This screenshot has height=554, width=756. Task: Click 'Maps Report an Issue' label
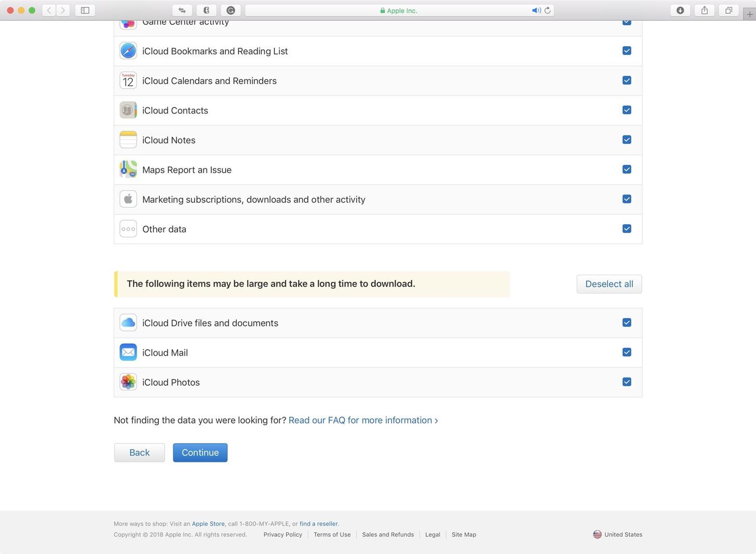coord(187,170)
